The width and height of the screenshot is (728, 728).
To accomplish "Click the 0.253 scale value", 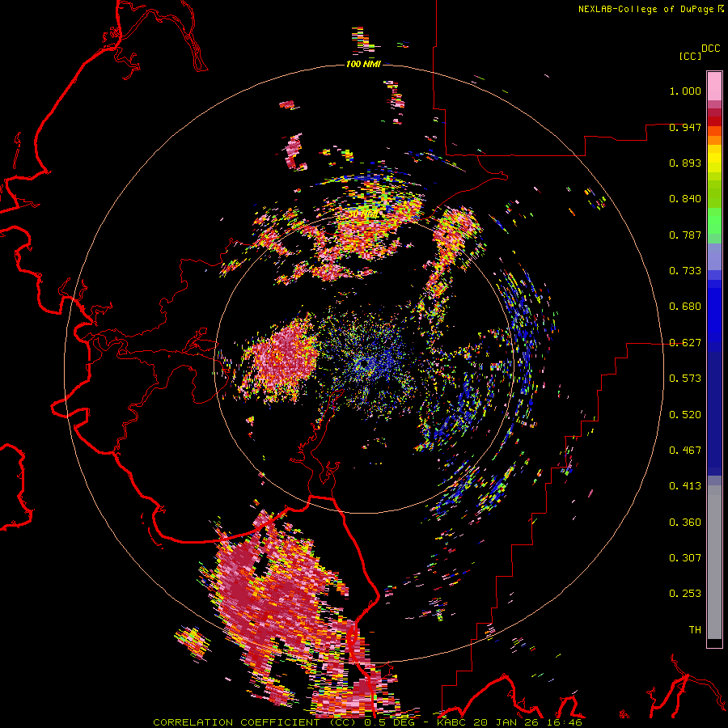I will tap(685, 594).
